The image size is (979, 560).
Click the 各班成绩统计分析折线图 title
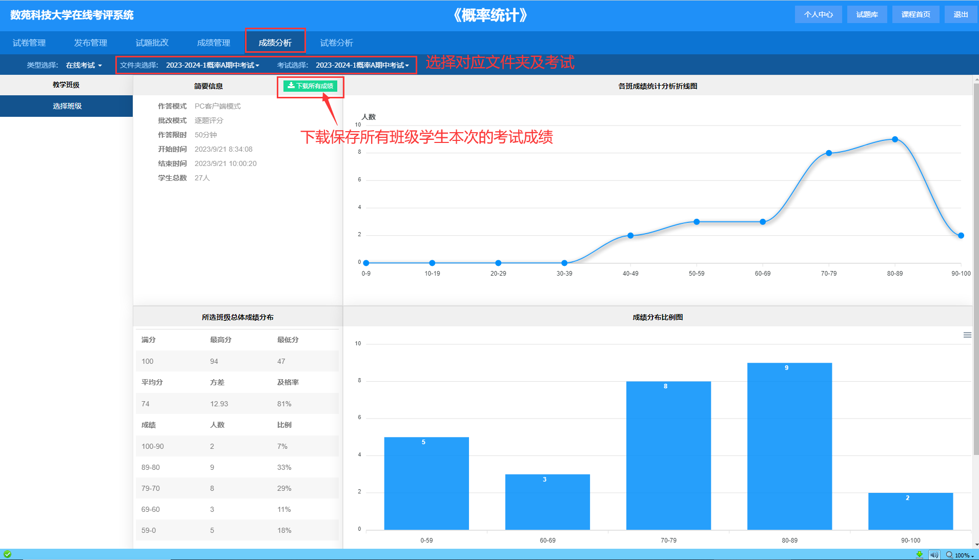click(x=658, y=86)
